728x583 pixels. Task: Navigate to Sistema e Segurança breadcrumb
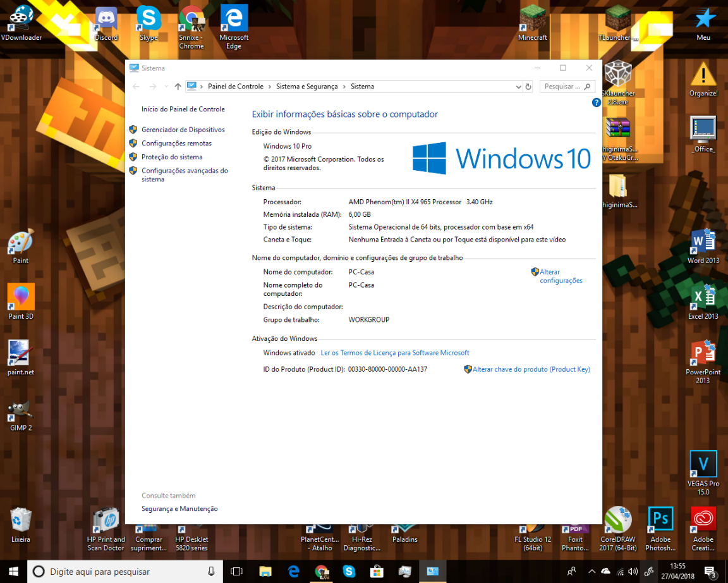coord(306,87)
